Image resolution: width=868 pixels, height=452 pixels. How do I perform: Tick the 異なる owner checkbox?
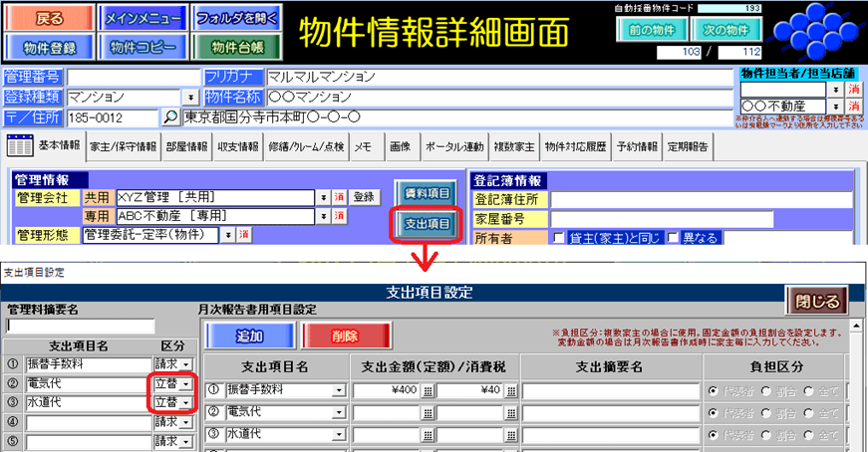pos(675,237)
